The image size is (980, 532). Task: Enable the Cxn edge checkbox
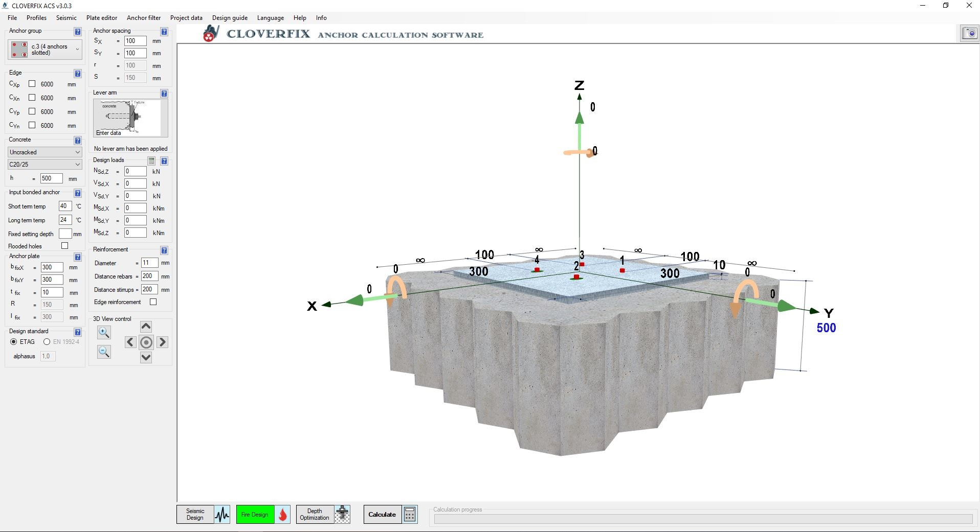coord(32,98)
